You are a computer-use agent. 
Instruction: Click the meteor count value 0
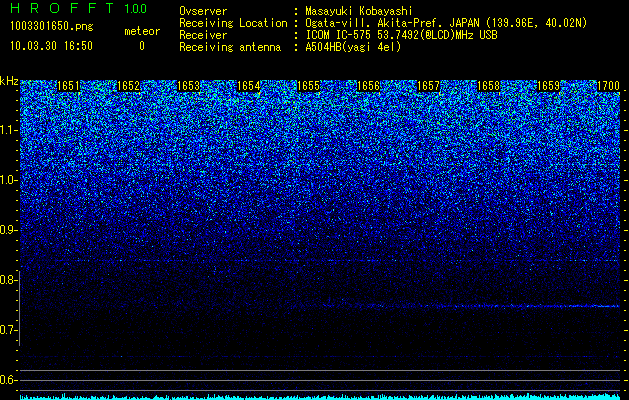142,46
